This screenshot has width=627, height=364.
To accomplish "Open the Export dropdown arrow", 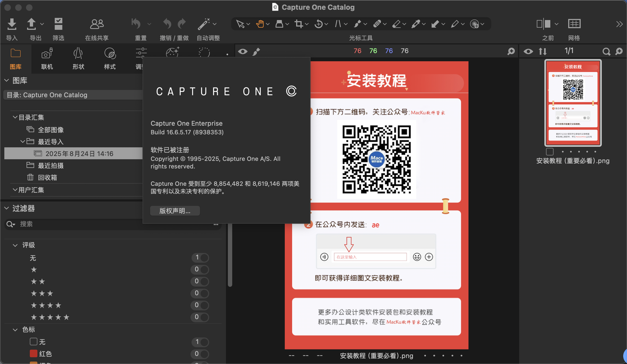I will (42, 24).
